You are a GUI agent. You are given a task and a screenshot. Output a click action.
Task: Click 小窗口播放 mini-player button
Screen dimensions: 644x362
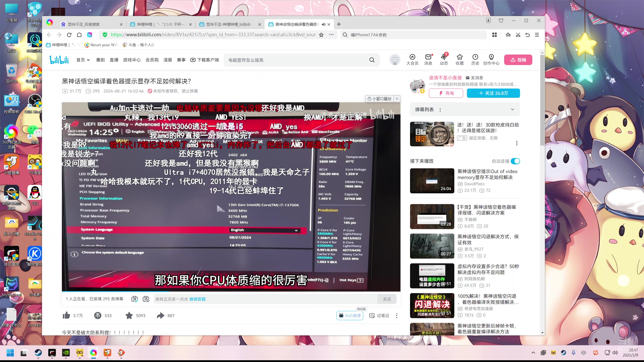[x=379, y=99]
